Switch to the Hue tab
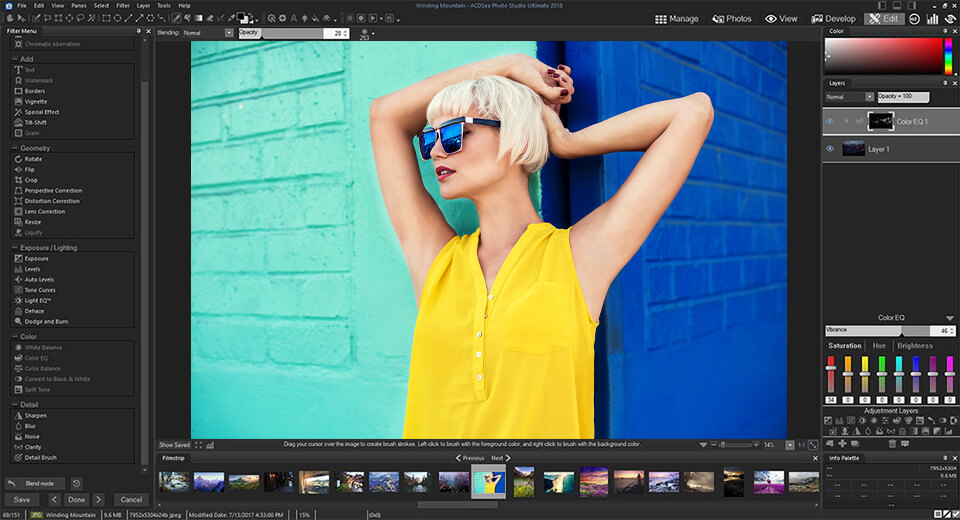Viewport: 960px width, 520px height. (x=879, y=346)
